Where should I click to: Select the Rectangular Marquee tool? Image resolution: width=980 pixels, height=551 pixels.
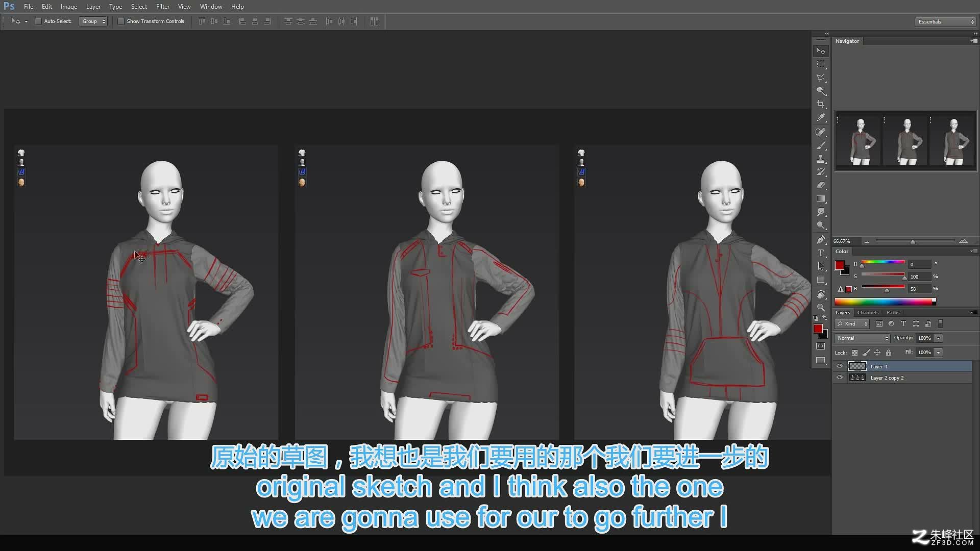tap(821, 64)
